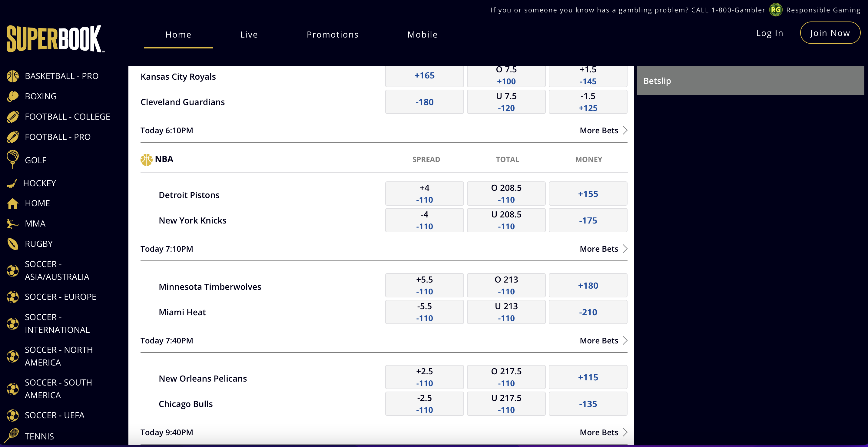Open the Mobile tab
This screenshot has width=868, height=447.
click(x=422, y=34)
